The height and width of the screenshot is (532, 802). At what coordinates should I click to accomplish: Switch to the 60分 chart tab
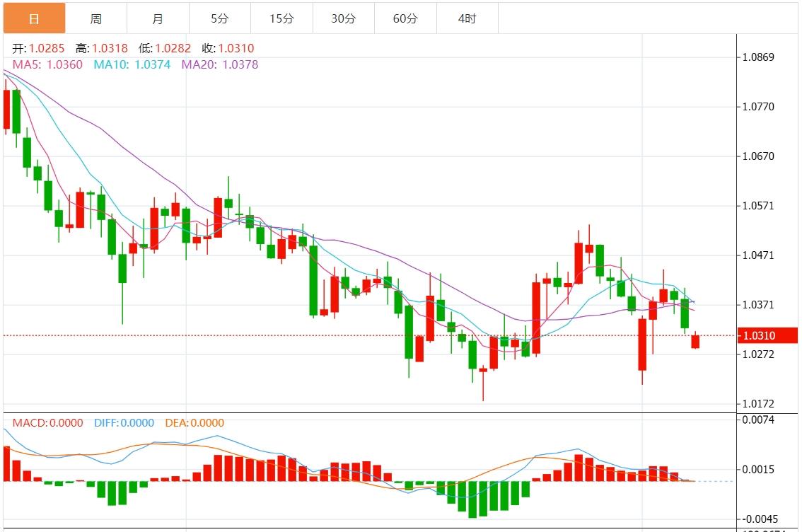coord(405,18)
